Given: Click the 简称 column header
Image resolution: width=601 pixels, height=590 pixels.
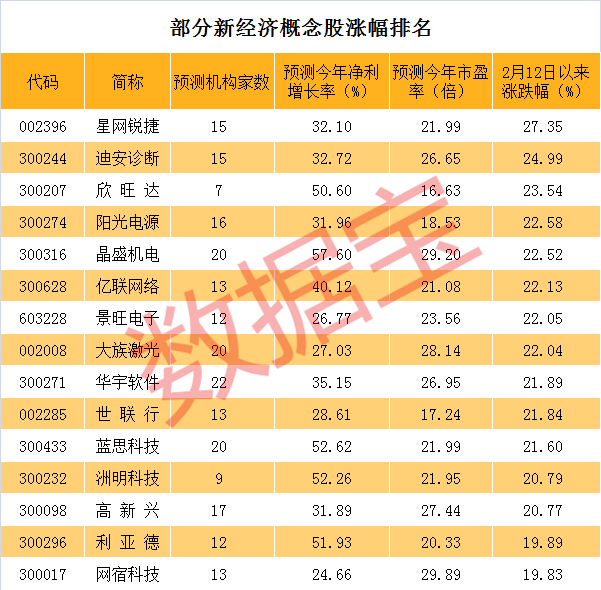Looking at the screenshot, I should pos(127,82).
